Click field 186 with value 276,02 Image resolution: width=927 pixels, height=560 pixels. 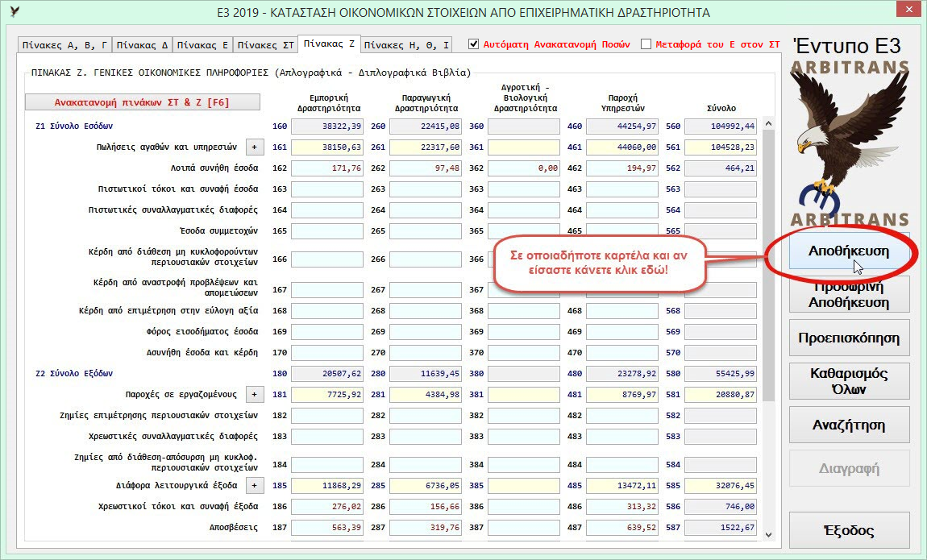[327, 507]
